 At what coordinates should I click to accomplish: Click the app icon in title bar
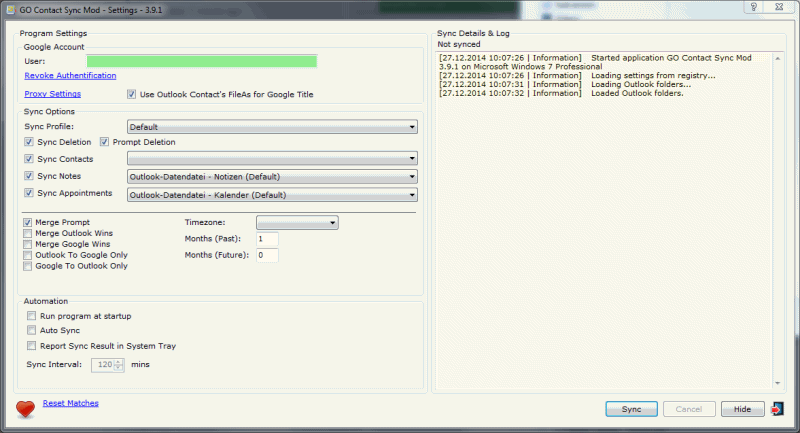tap(10, 10)
